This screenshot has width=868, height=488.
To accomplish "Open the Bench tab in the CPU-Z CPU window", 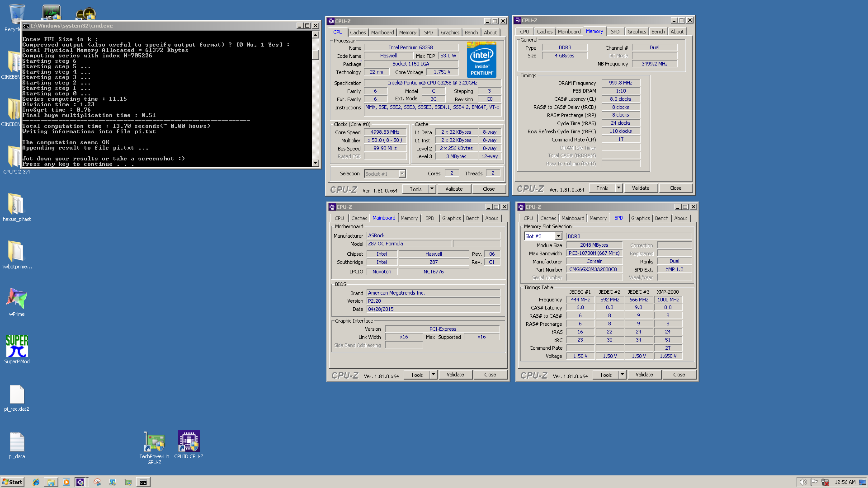I will pos(471,33).
